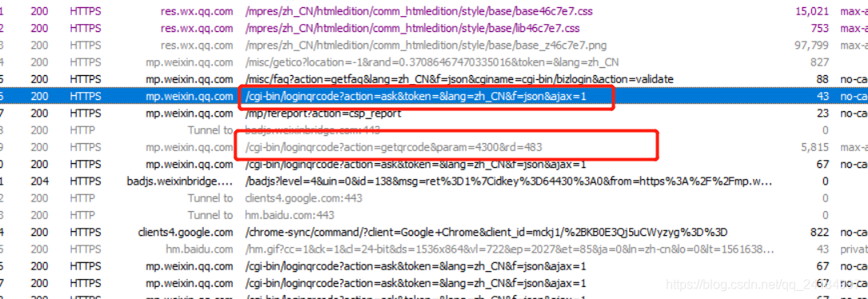Select the /mp/fereport csp_report URL
This screenshot has height=299, width=868.
(323, 114)
